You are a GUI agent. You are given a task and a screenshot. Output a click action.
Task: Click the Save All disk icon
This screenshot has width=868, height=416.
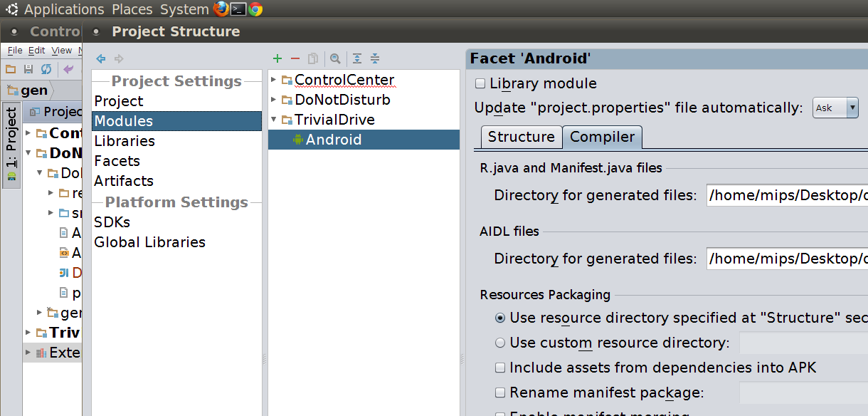click(x=28, y=69)
